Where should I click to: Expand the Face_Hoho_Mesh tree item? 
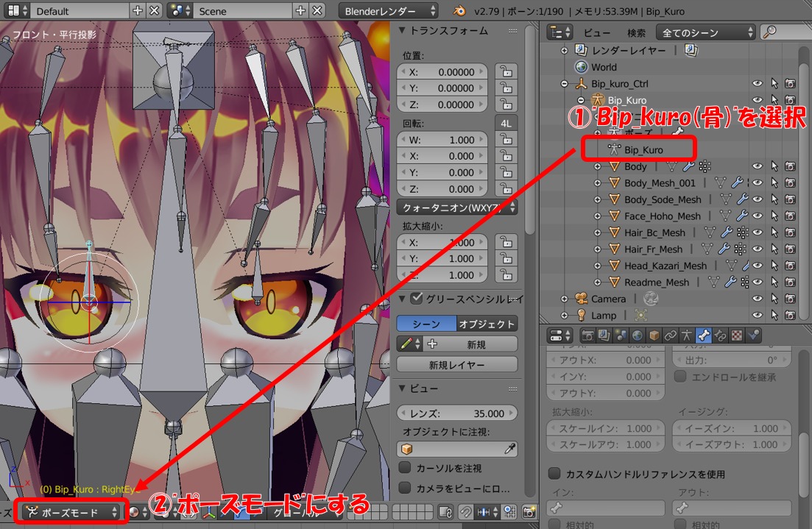[x=598, y=216]
